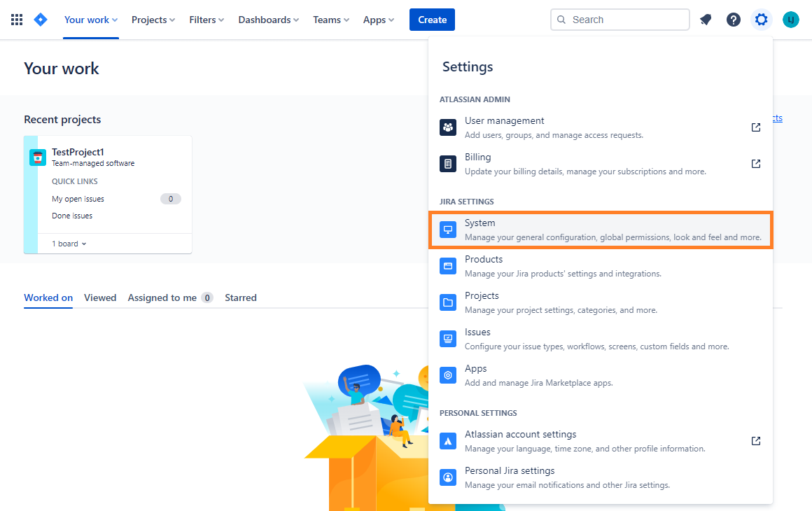This screenshot has height=511, width=812.
Task: Click the help question mark icon
Action: click(x=733, y=20)
